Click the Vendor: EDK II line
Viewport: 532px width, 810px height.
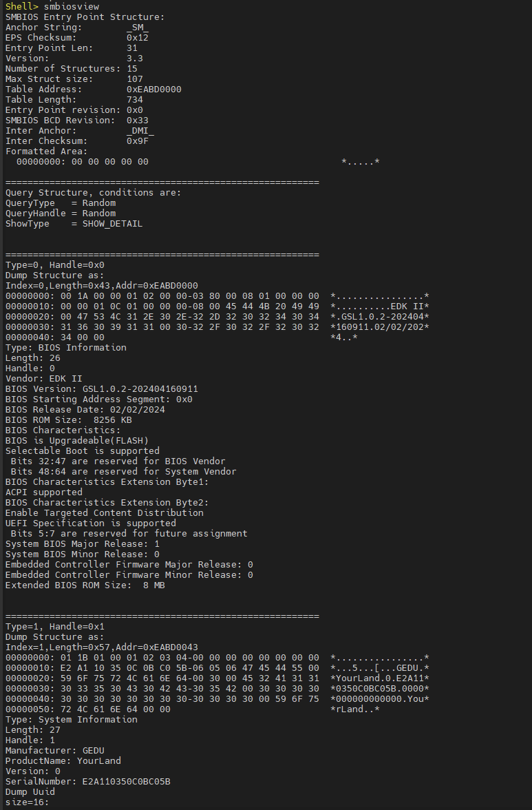44,379
